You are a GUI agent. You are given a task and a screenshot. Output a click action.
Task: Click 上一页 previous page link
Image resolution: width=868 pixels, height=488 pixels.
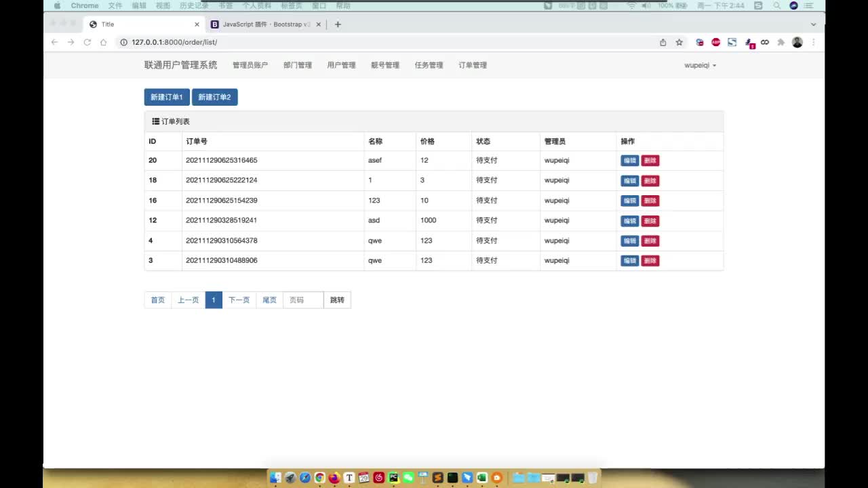[189, 300]
